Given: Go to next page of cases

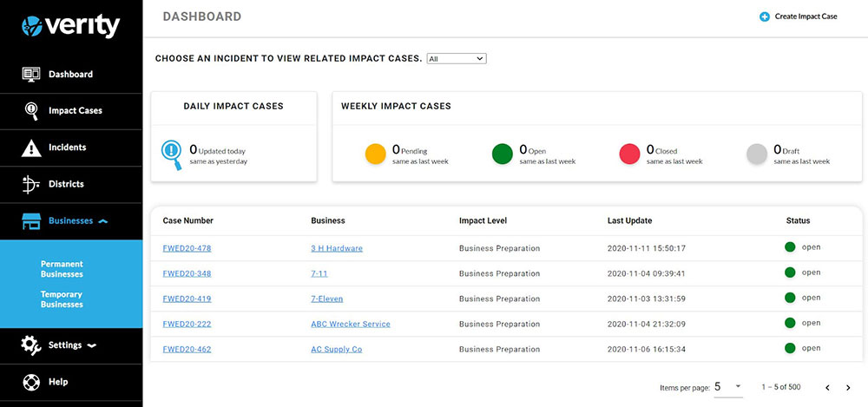Looking at the screenshot, I should (x=848, y=387).
